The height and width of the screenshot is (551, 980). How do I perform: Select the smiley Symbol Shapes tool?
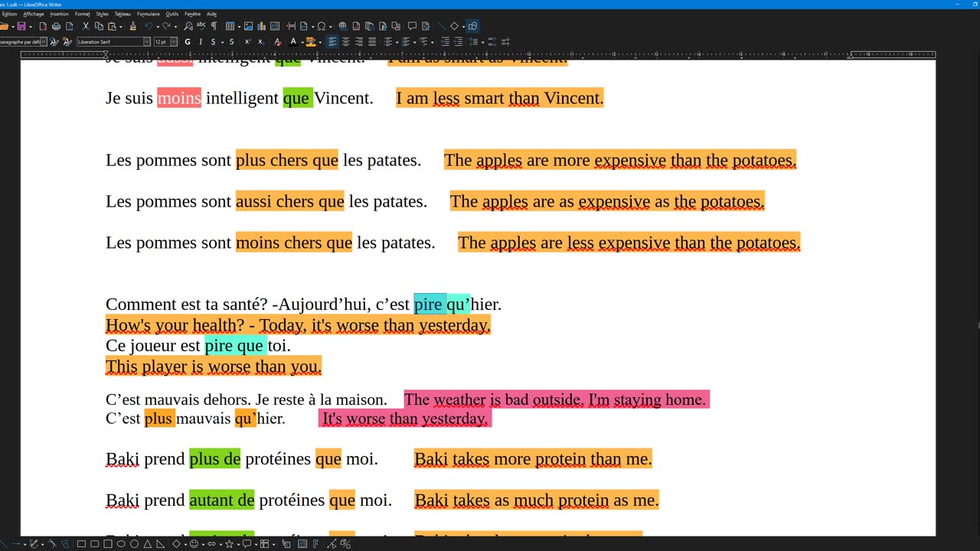point(194,544)
